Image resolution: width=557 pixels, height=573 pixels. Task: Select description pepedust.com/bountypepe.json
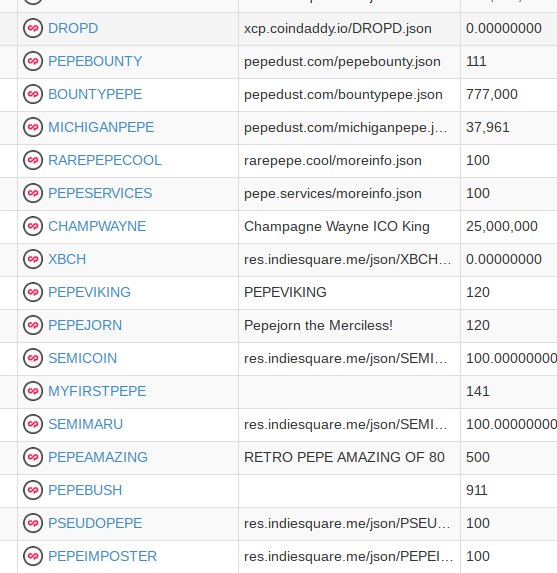pos(343,95)
